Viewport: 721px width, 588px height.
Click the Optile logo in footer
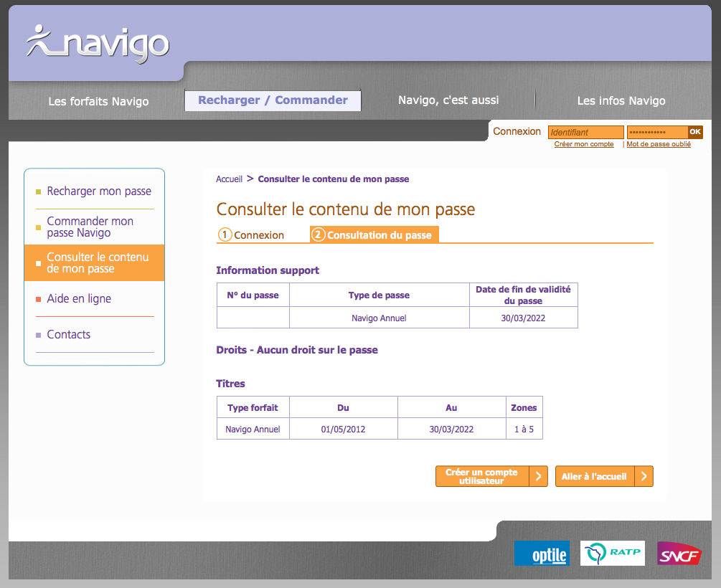point(542,554)
